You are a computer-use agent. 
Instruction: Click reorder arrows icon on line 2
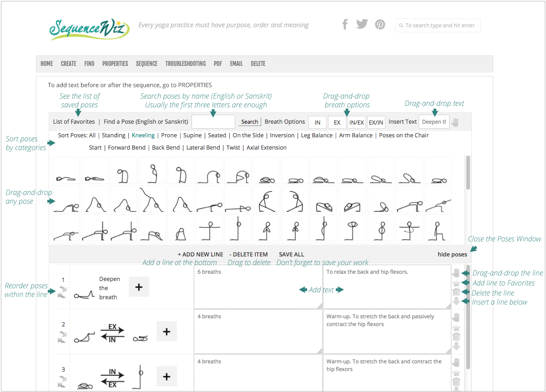(x=62, y=337)
